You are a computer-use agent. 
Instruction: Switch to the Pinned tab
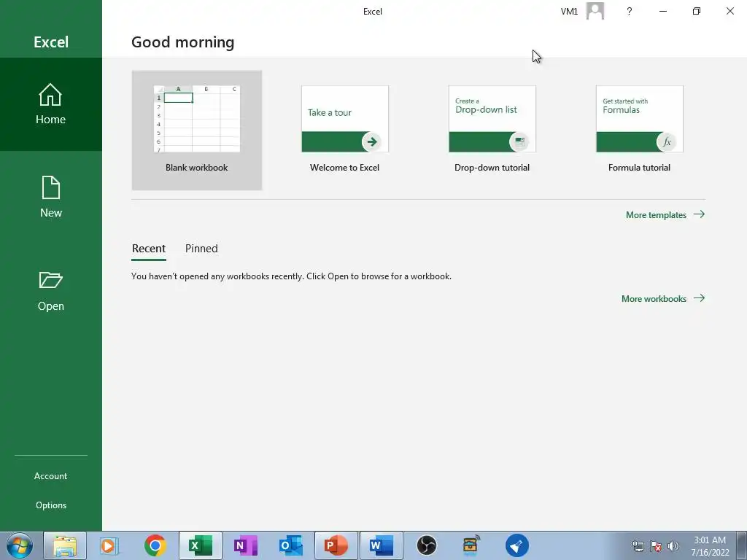[201, 249]
